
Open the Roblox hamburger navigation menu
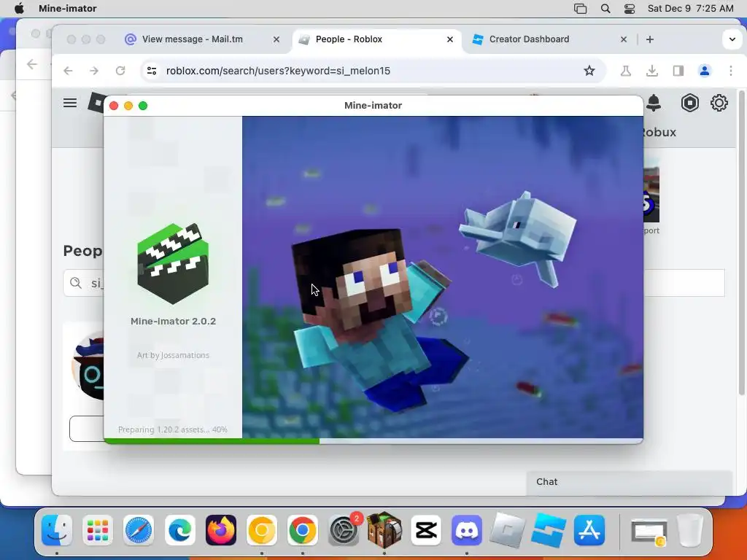click(x=70, y=103)
